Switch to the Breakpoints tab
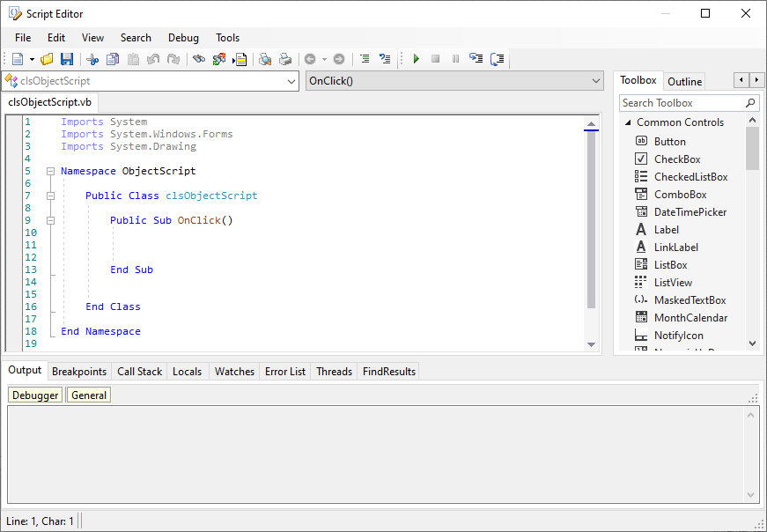The height and width of the screenshot is (532, 767). coord(79,372)
